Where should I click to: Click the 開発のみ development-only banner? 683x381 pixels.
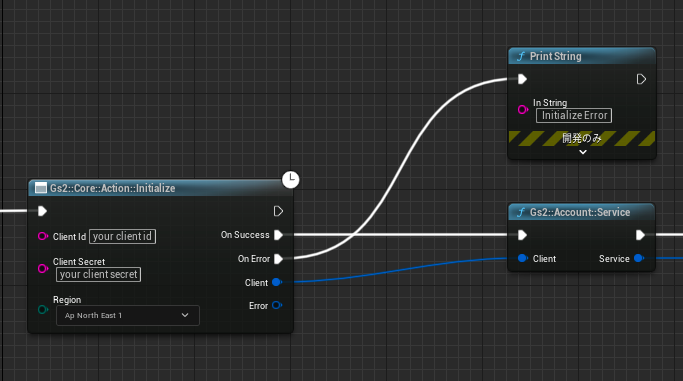click(582, 138)
